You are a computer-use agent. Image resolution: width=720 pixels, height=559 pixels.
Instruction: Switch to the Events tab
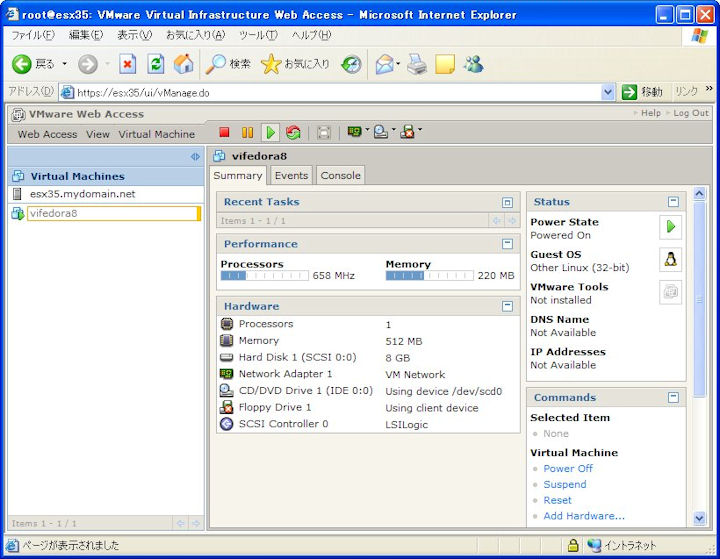[291, 175]
